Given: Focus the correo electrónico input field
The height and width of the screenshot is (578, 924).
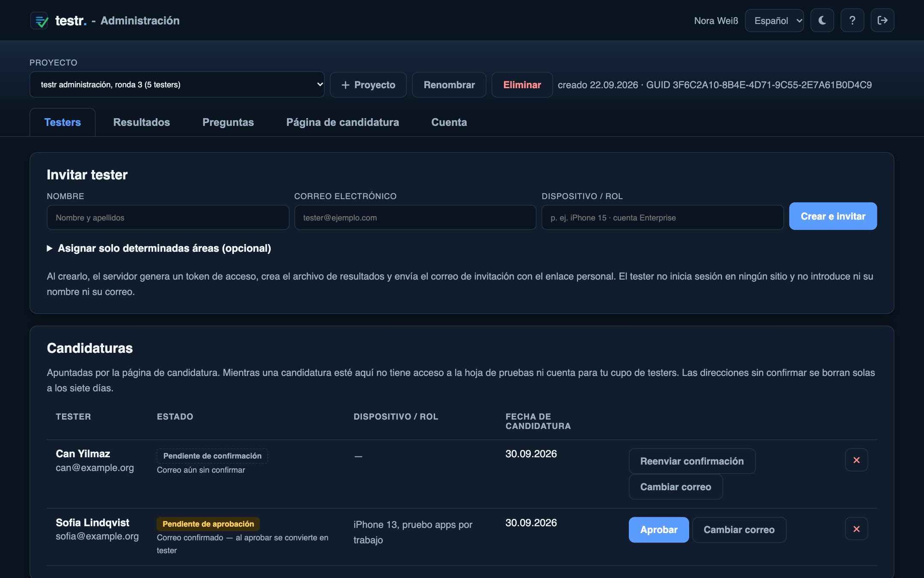Looking at the screenshot, I should (415, 217).
